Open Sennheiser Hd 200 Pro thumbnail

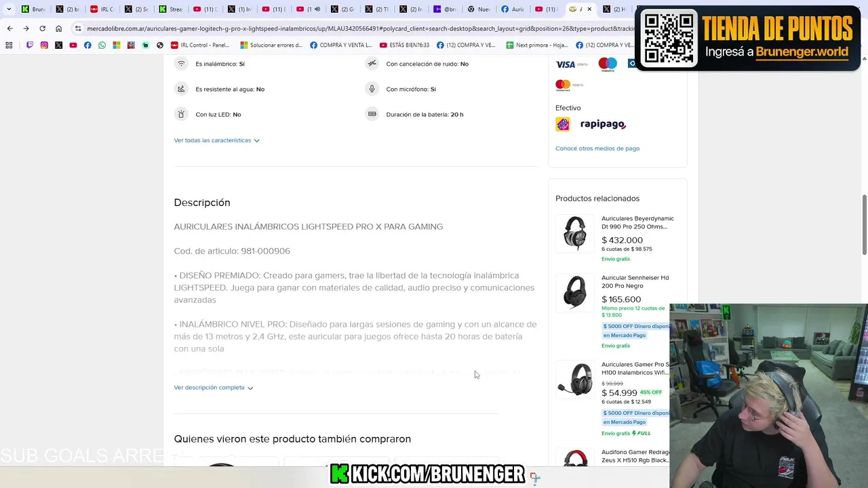click(575, 292)
